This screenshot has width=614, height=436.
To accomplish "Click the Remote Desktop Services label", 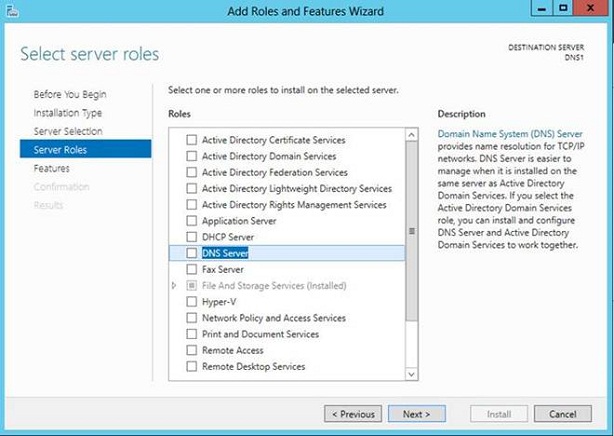I will click(x=253, y=367).
